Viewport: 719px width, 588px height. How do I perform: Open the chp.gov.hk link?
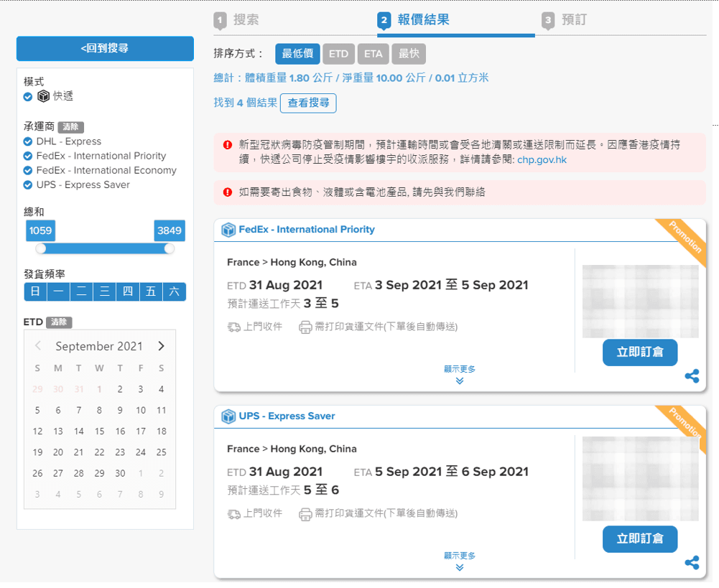tap(542, 160)
